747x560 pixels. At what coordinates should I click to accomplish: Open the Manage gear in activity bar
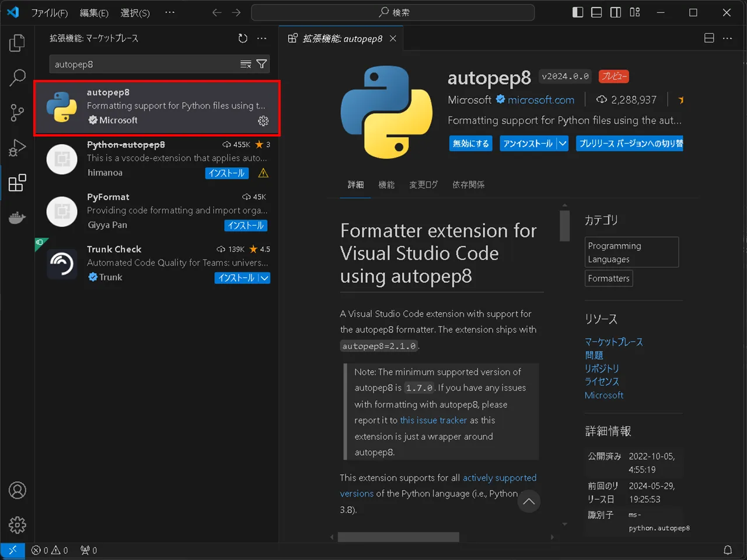(18, 525)
